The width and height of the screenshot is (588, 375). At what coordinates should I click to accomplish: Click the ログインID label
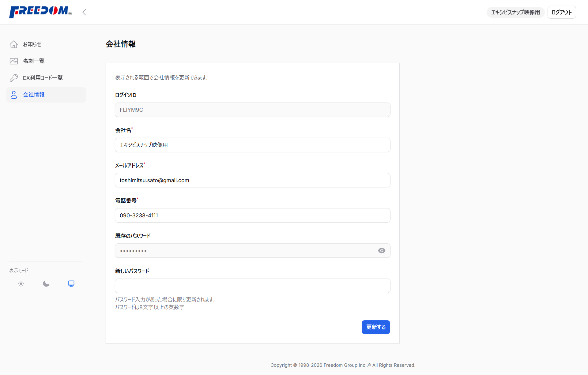[126, 95]
